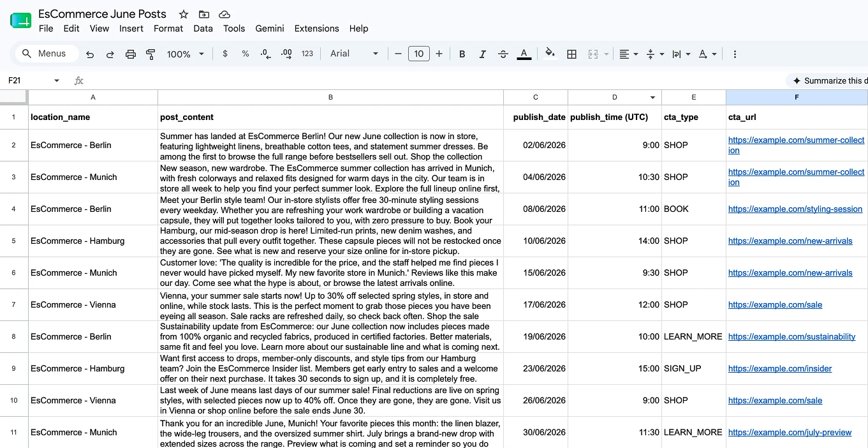Open the File menu
868x448 pixels.
(x=46, y=29)
